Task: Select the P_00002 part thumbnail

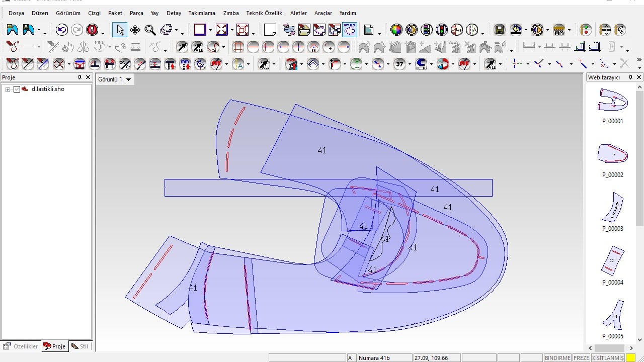Action: (x=612, y=153)
